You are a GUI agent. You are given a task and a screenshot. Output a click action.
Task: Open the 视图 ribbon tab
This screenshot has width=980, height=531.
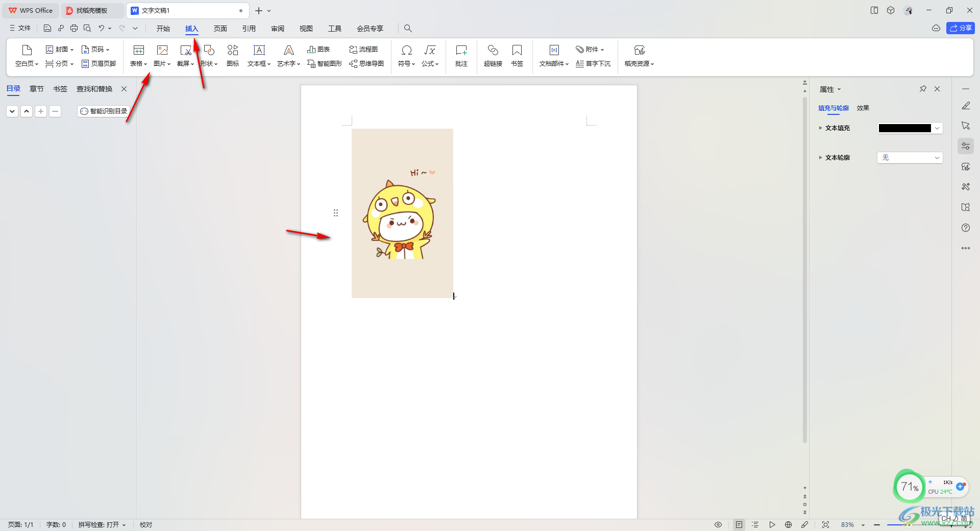click(x=306, y=29)
